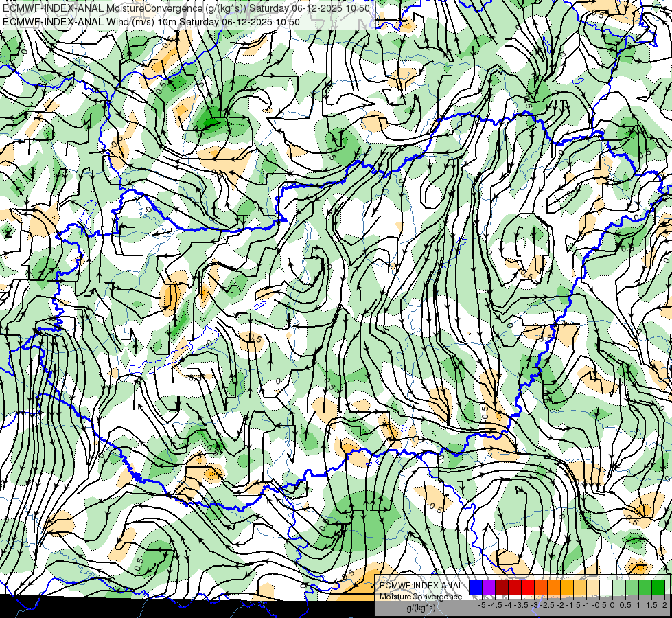Screen dimensions: 672x618
Task: Click the blue legend swatch
Action: pos(476,587)
